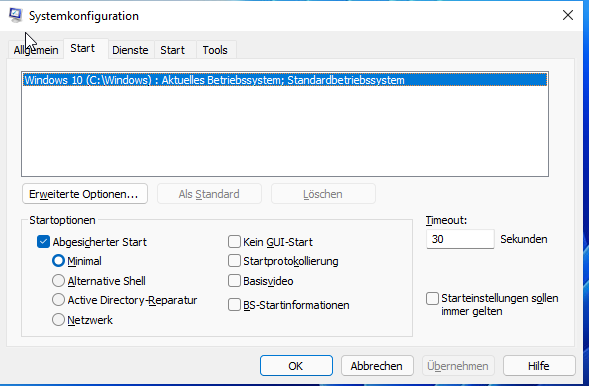Screen dimensions: 589x386
Task: Click the Als Standard button
Action: point(209,194)
